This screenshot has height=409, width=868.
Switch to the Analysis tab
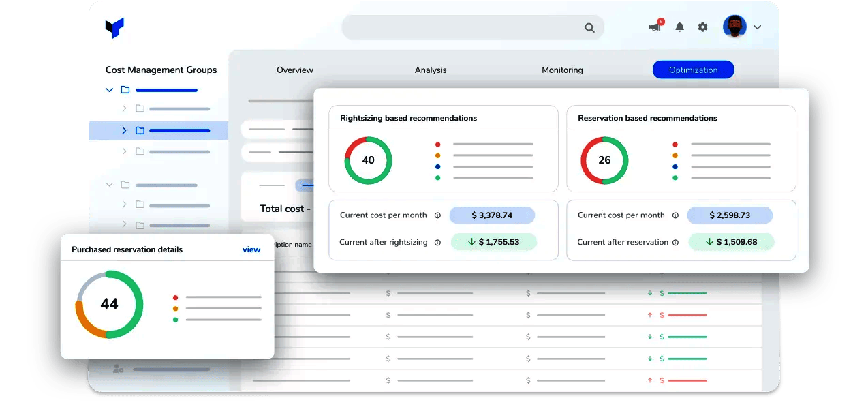tap(431, 70)
